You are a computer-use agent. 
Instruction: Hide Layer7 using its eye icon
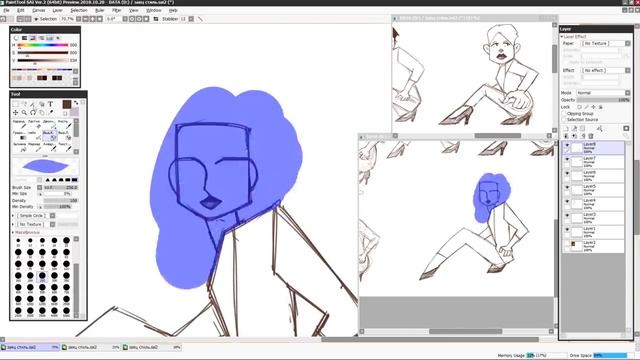click(567, 159)
